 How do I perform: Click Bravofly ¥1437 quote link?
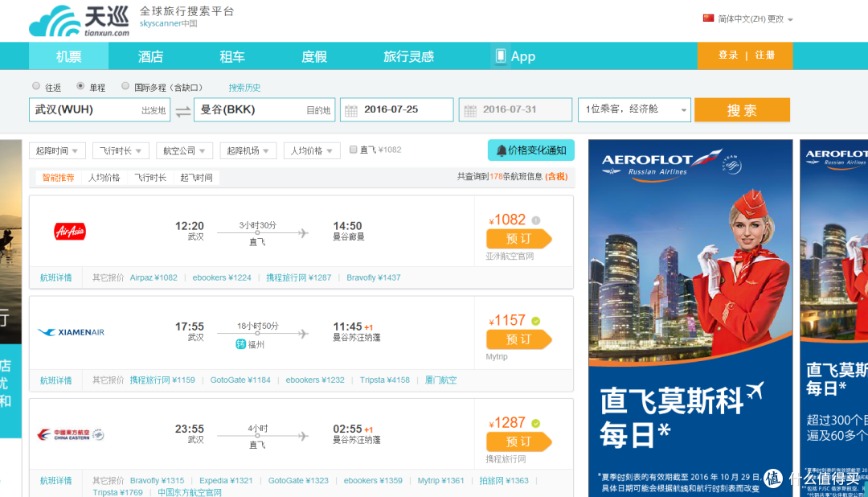(374, 277)
